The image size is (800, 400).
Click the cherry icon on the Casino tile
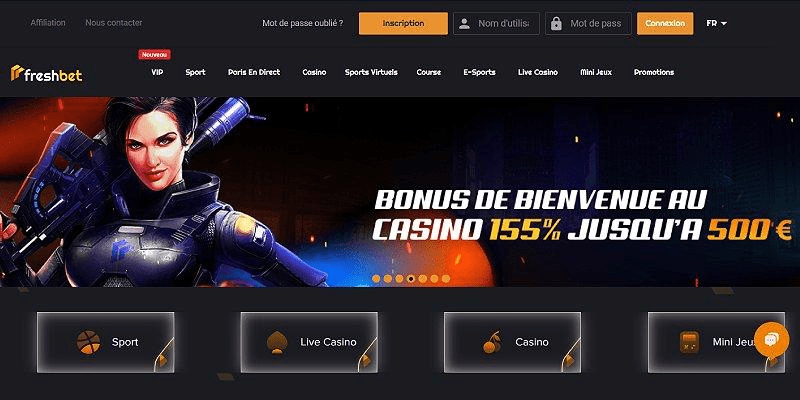tap(492, 342)
